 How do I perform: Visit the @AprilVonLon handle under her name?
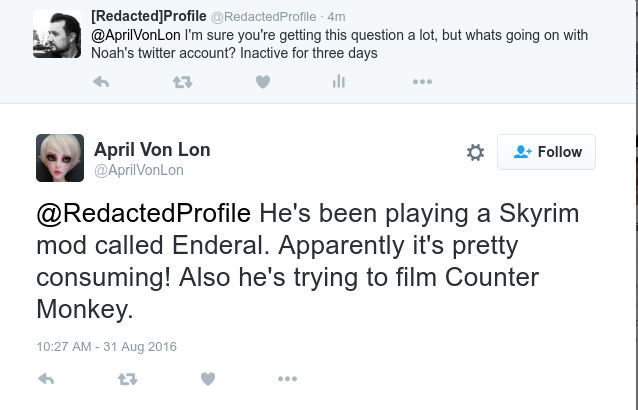tap(139, 171)
